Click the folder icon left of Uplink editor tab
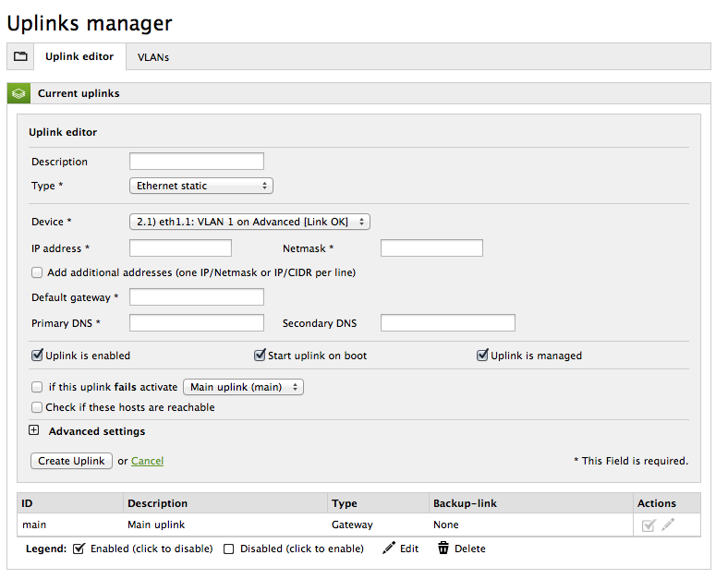Image resolution: width=728 pixels, height=579 pixels. [20, 56]
